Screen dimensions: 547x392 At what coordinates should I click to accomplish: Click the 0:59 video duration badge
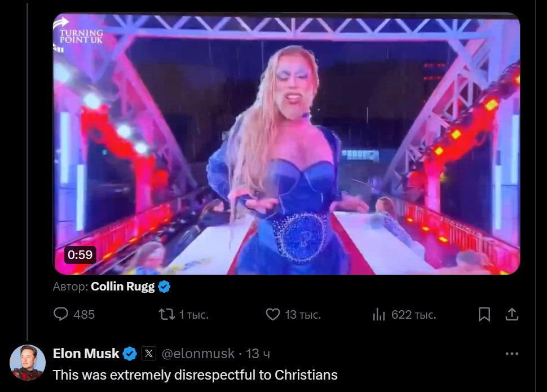[x=80, y=255]
